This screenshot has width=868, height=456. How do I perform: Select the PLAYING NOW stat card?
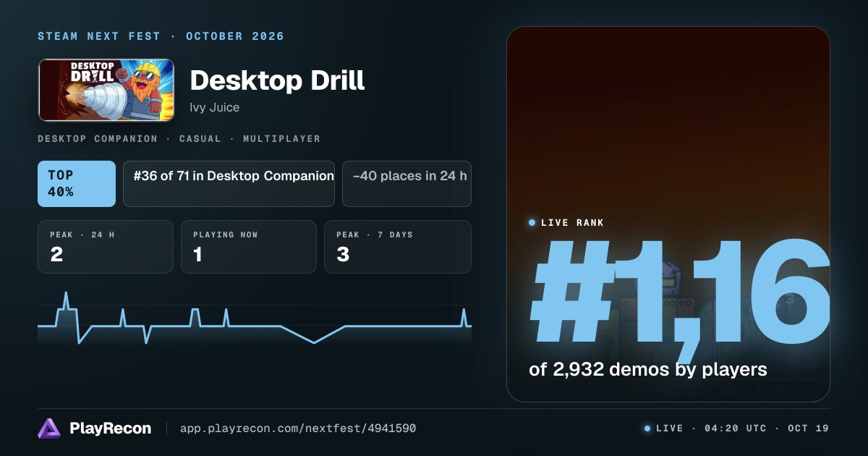click(x=249, y=247)
